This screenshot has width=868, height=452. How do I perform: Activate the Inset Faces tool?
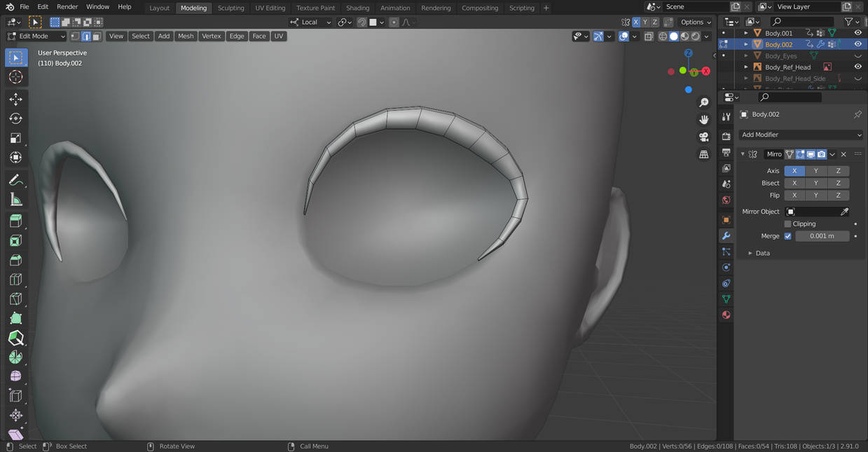click(15, 241)
